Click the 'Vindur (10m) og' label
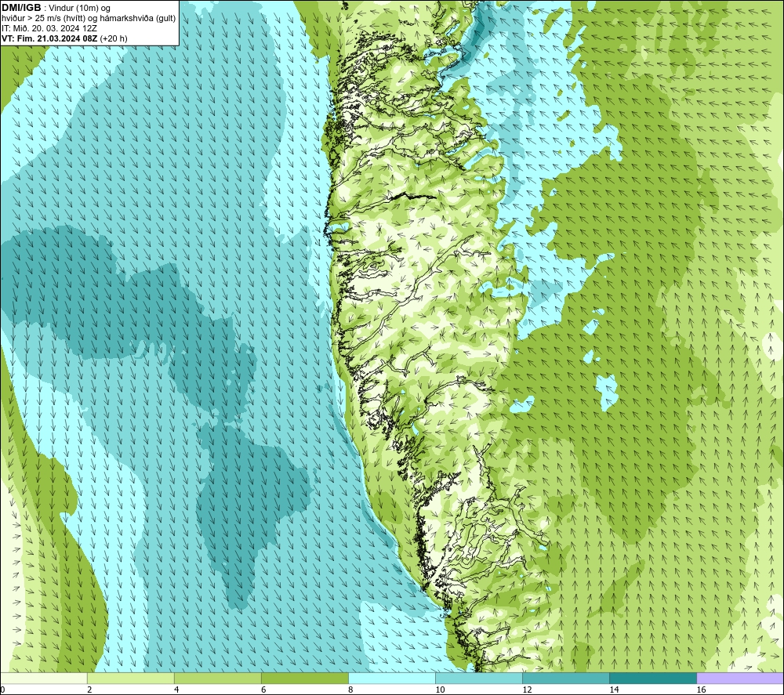 point(79,9)
